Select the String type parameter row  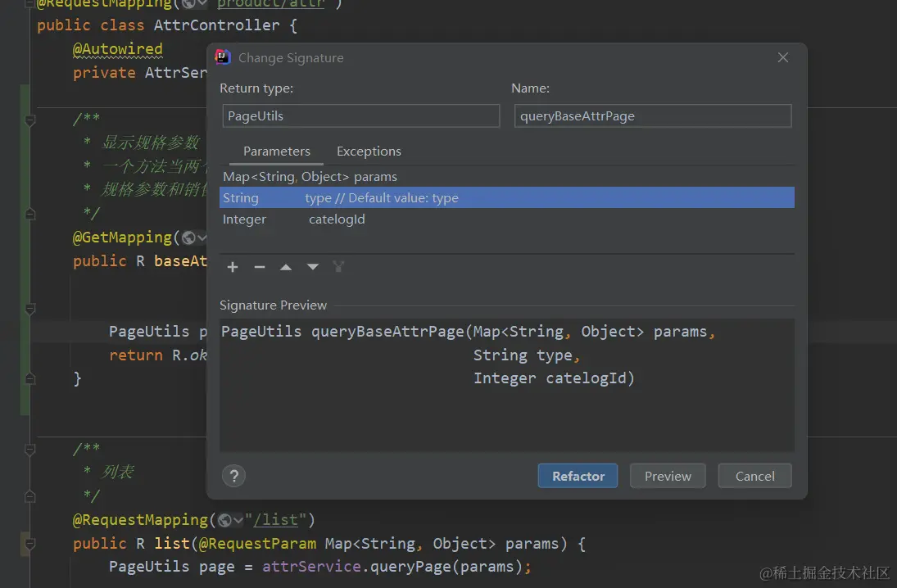(x=507, y=198)
